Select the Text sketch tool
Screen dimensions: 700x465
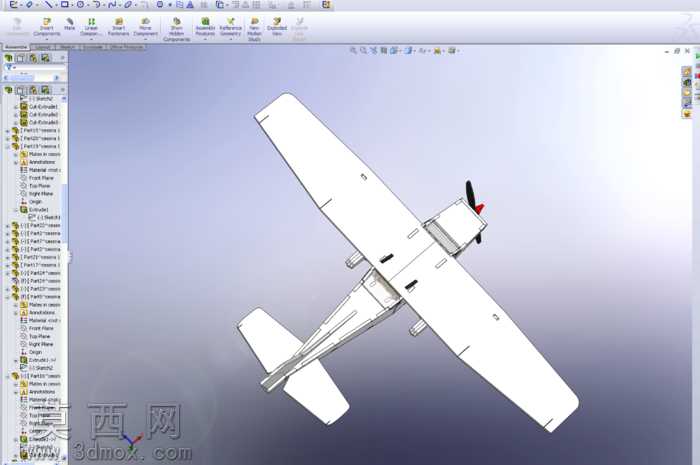(x=190, y=5)
